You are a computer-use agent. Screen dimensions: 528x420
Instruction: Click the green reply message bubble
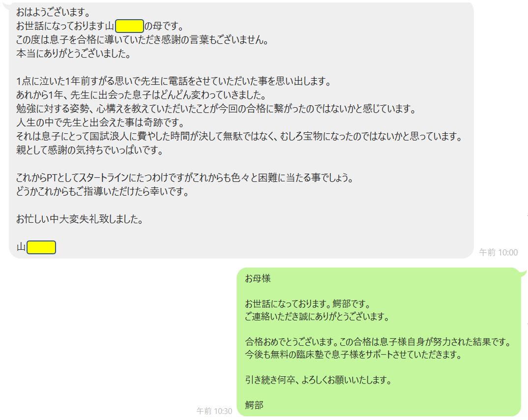tap(379, 342)
